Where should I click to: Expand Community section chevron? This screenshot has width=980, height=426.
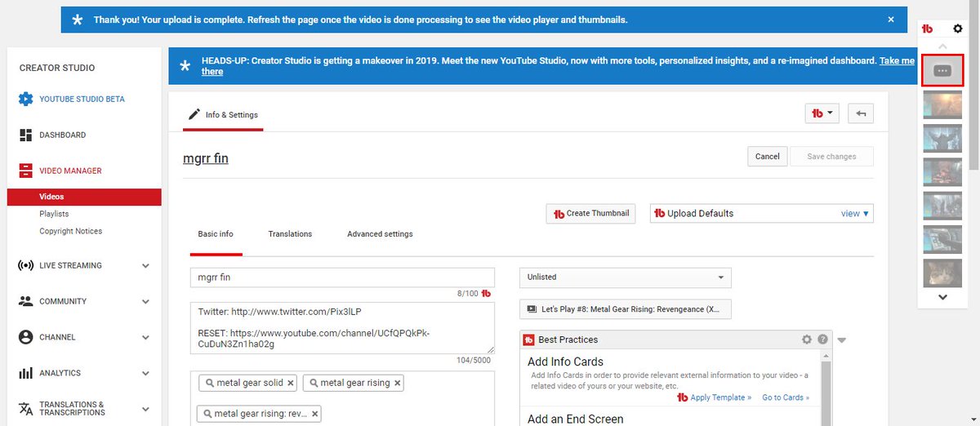point(145,301)
